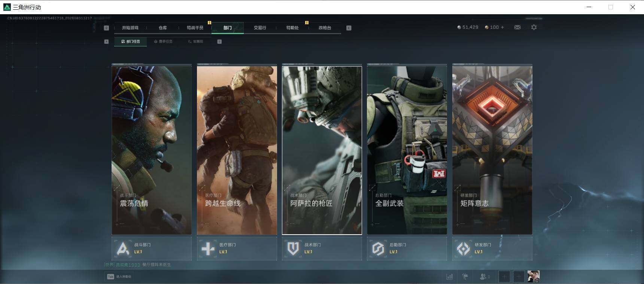Click the world chat message line
The width and height of the screenshot is (644, 284).
[x=137, y=265]
